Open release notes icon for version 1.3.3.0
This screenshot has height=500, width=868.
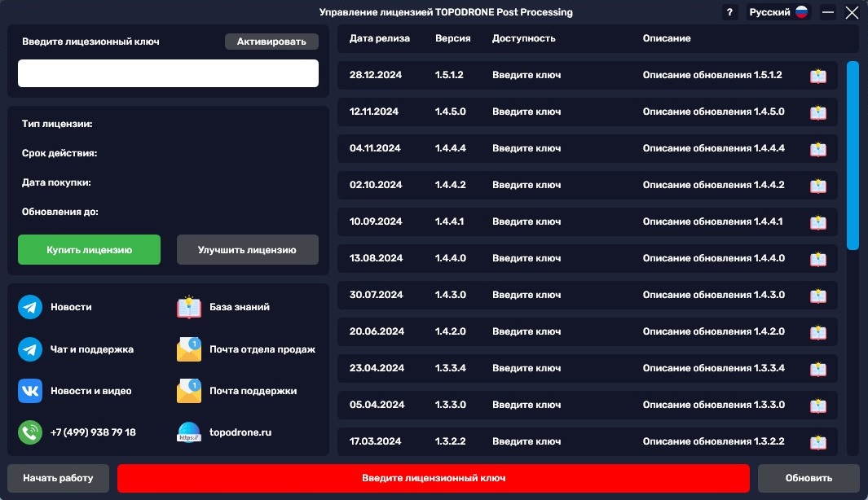(818, 406)
